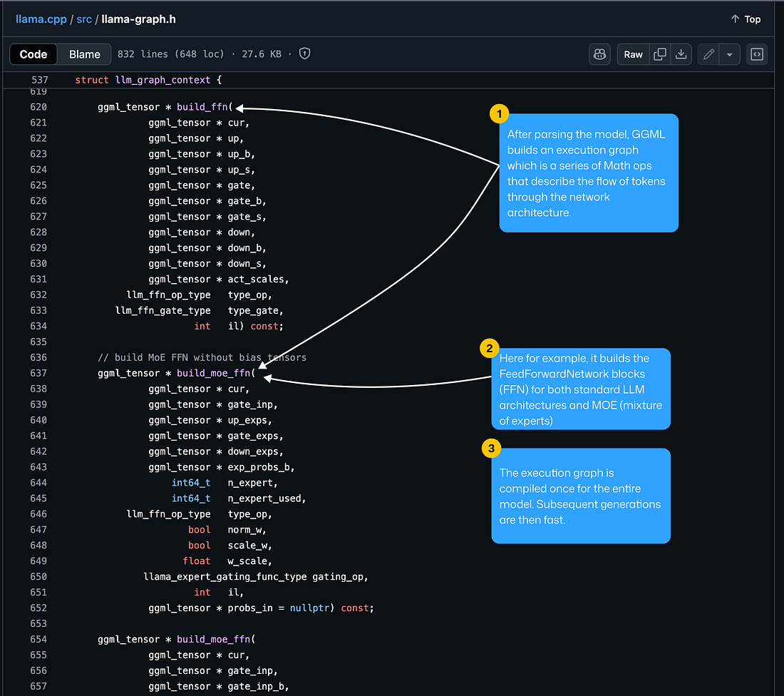Image resolution: width=784 pixels, height=696 pixels.
Task: Edit file with the pencil icon
Action: pos(708,54)
